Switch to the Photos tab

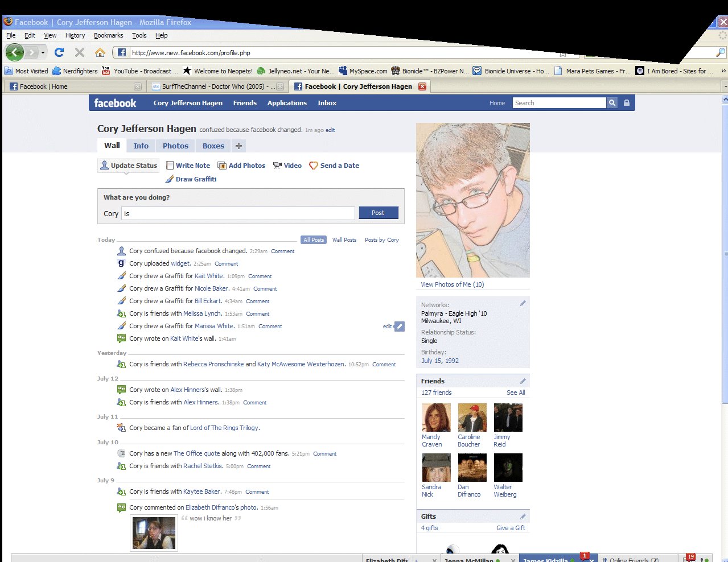175,146
